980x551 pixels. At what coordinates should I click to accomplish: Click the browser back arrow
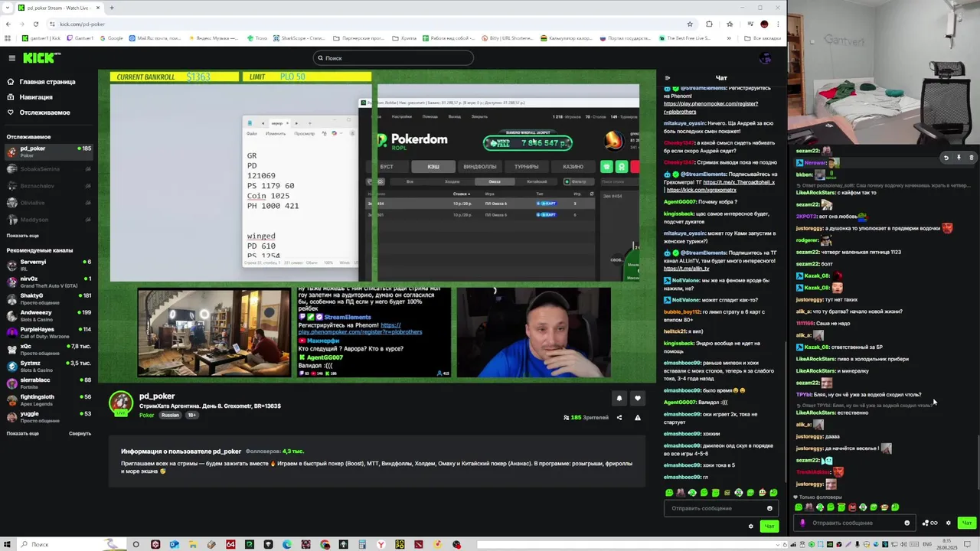click(8, 24)
